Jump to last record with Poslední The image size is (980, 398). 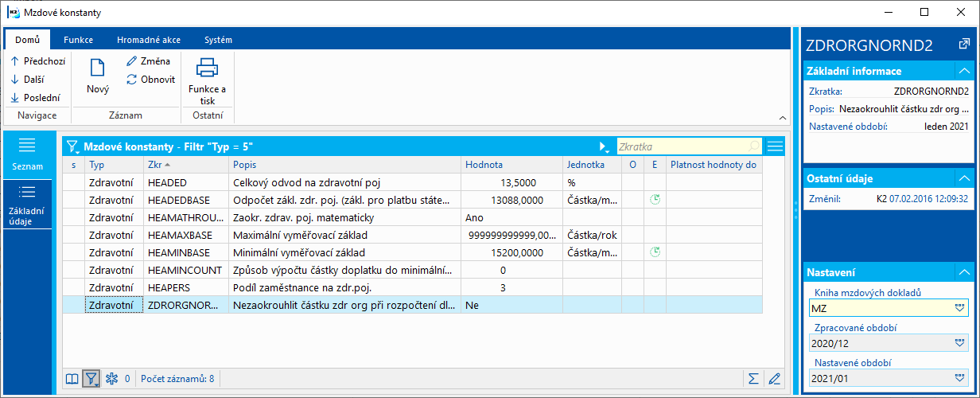(x=35, y=98)
